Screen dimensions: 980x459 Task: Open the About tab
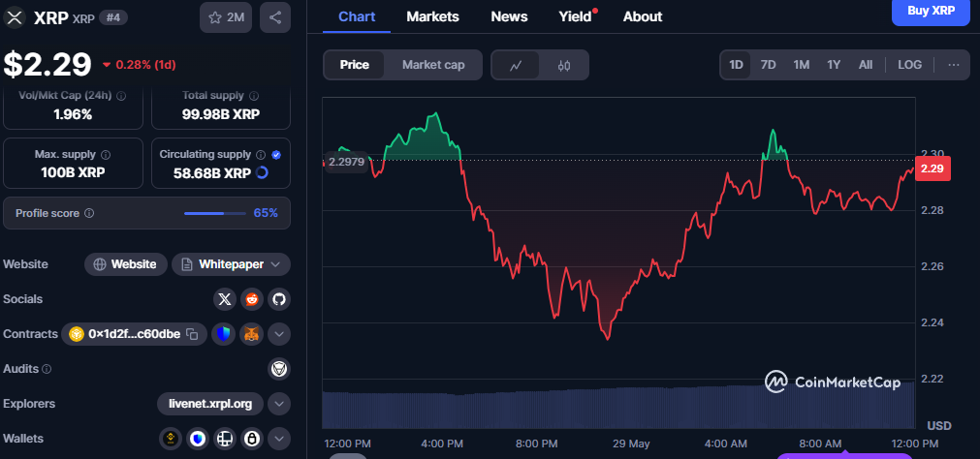point(643,16)
